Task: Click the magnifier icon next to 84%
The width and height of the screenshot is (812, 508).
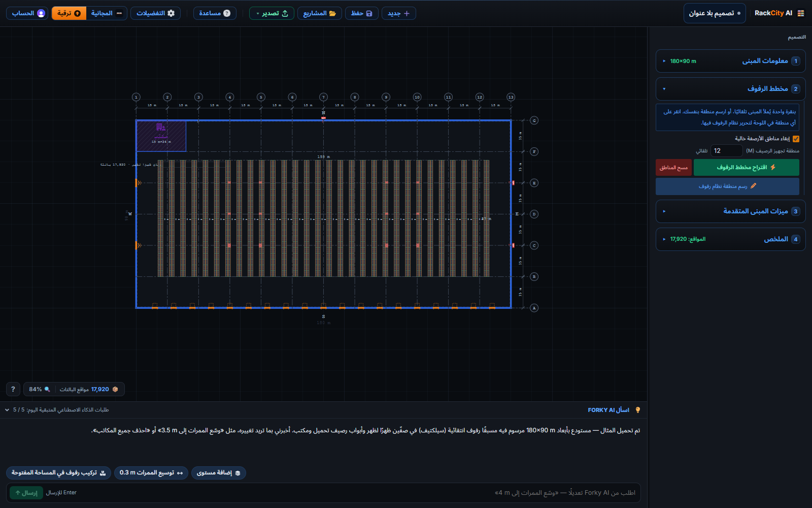Action: (47, 389)
